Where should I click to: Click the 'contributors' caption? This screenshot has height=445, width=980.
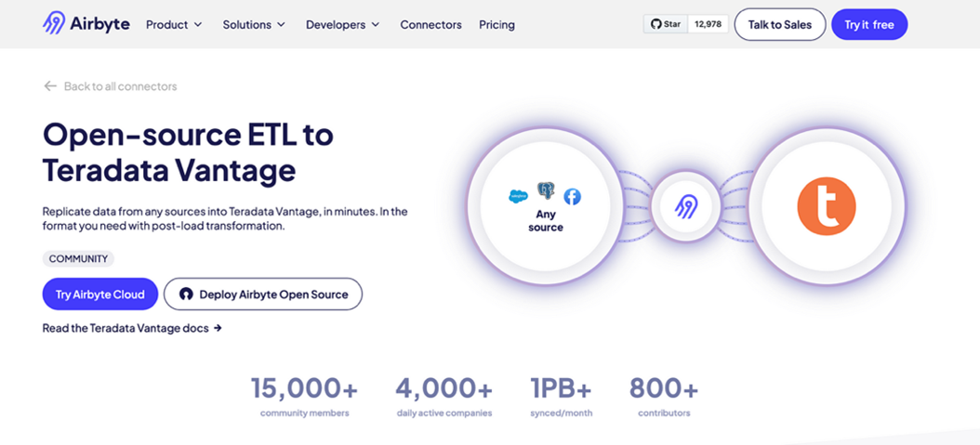(x=664, y=413)
